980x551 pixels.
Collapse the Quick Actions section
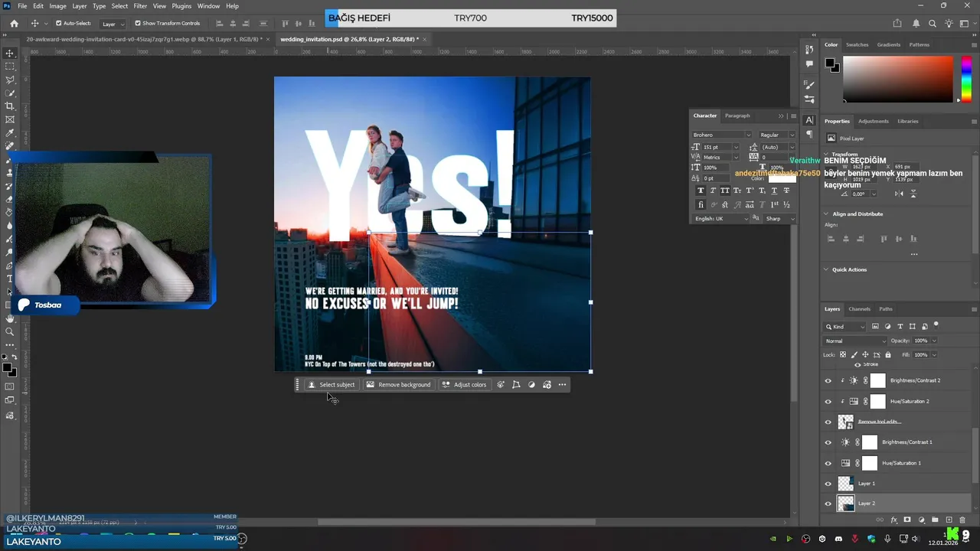coord(827,269)
